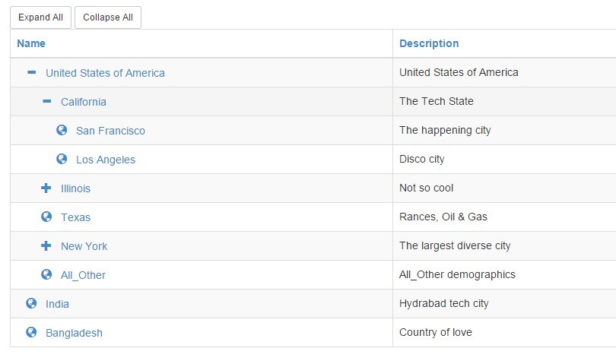
Task: Click the Bangladesh name link
Action: 74,333
